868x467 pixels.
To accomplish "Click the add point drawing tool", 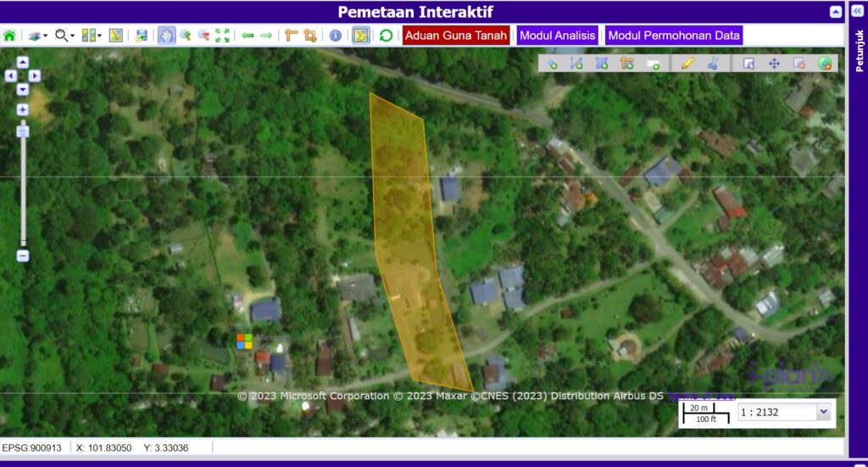I will (552, 64).
